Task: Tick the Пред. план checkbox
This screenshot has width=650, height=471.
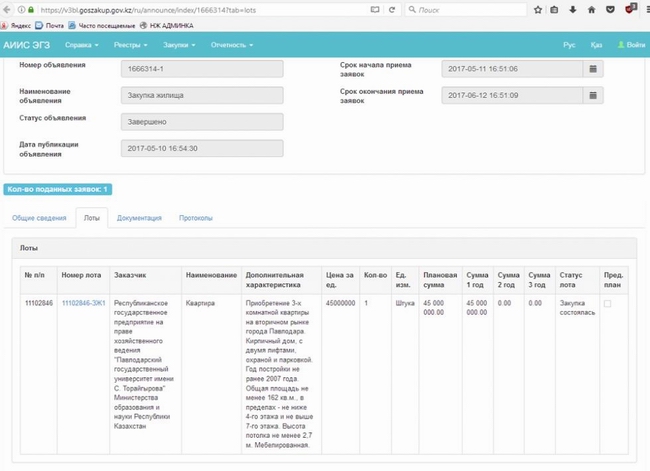Action: click(x=609, y=304)
